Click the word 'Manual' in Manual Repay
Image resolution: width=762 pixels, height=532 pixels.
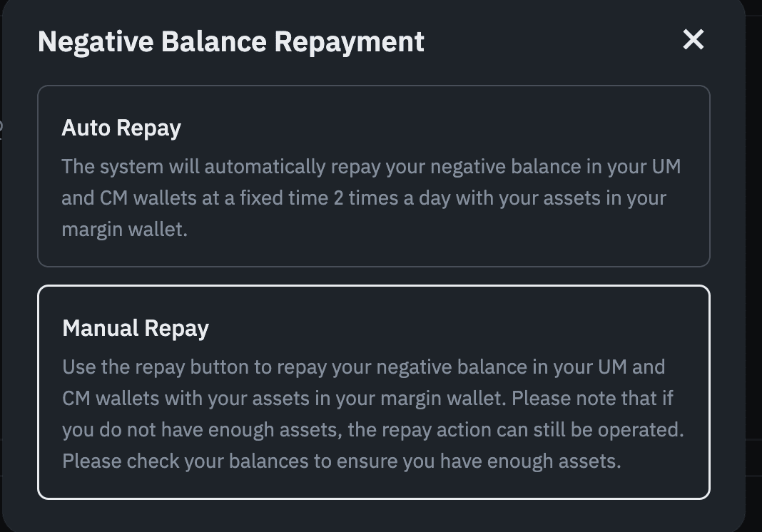pyautogui.click(x=101, y=328)
